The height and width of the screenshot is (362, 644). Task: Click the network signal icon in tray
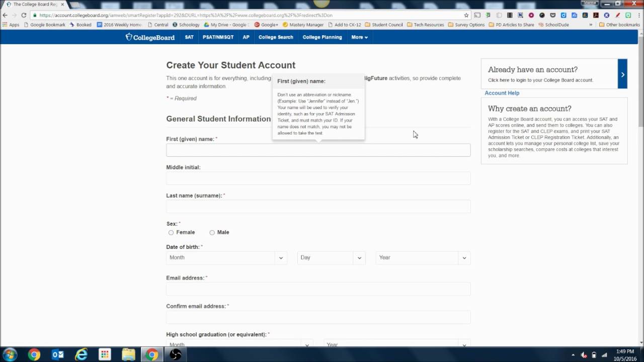604,355
